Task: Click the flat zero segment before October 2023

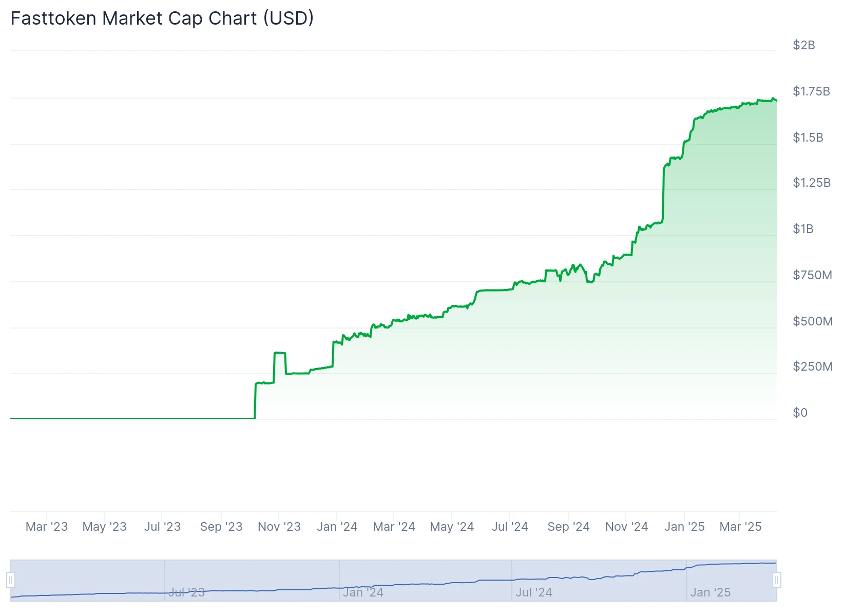Action: pyautogui.click(x=128, y=418)
